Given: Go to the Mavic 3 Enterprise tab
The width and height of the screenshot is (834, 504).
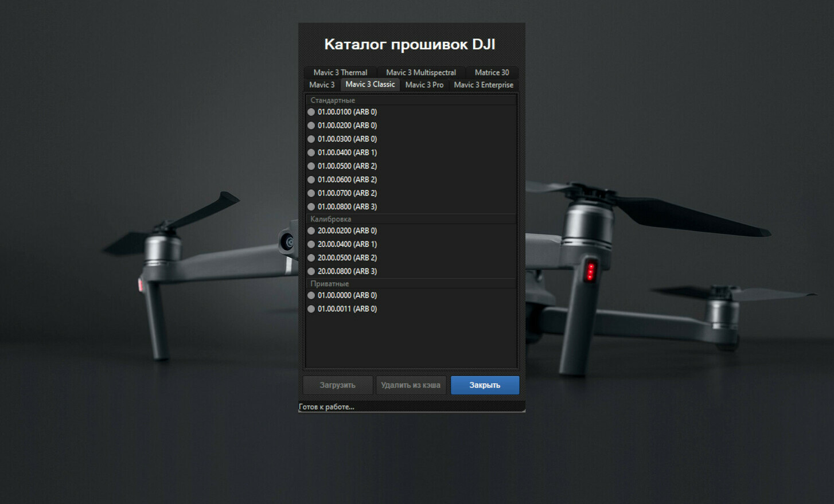Looking at the screenshot, I should (x=484, y=85).
